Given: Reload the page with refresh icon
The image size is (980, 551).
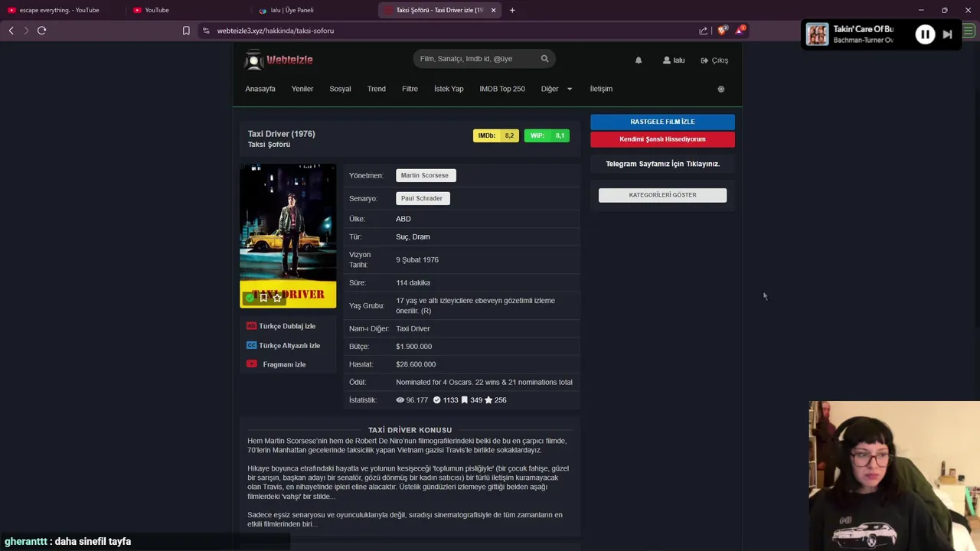Looking at the screenshot, I should pyautogui.click(x=42, y=31).
